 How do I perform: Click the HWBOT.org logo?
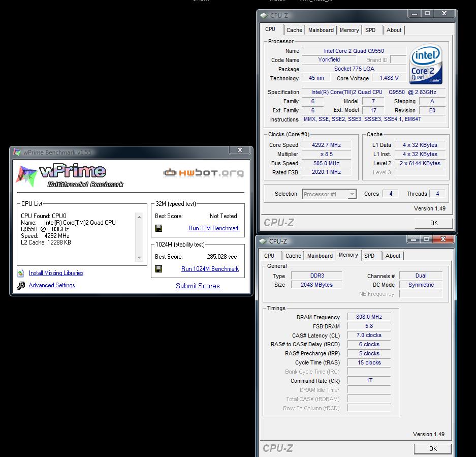(x=203, y=173)
